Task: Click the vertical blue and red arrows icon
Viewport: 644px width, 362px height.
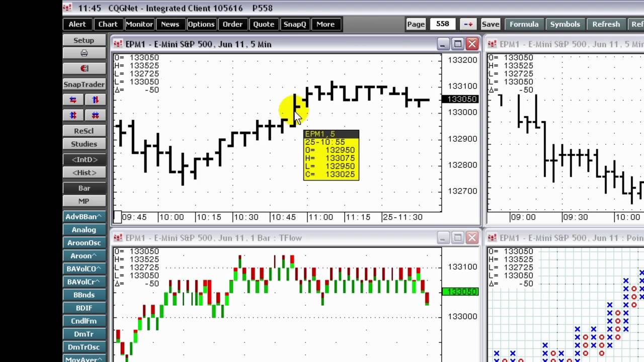Action: (96, 100)
